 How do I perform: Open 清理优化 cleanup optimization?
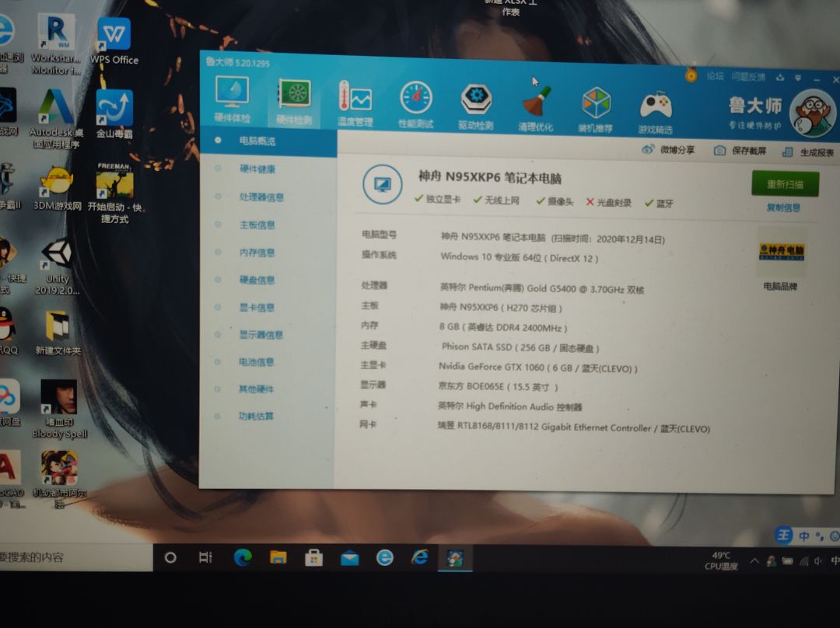pyautogui.click(x=536, y=108)
